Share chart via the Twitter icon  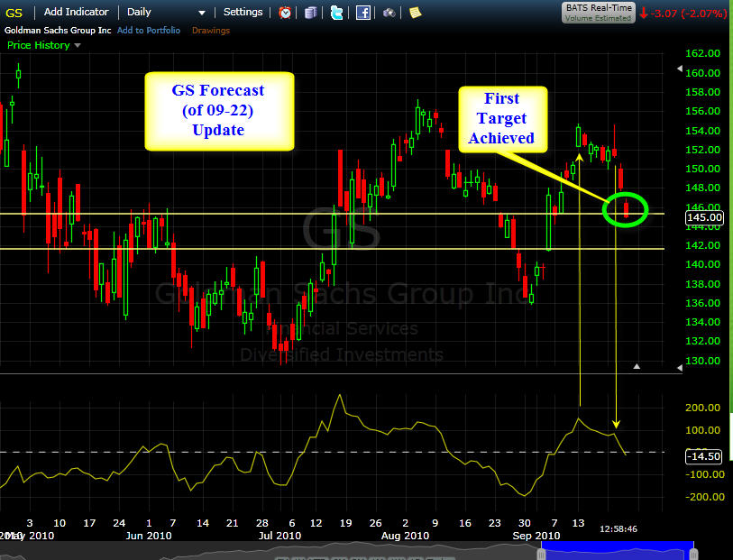point(336,13)
